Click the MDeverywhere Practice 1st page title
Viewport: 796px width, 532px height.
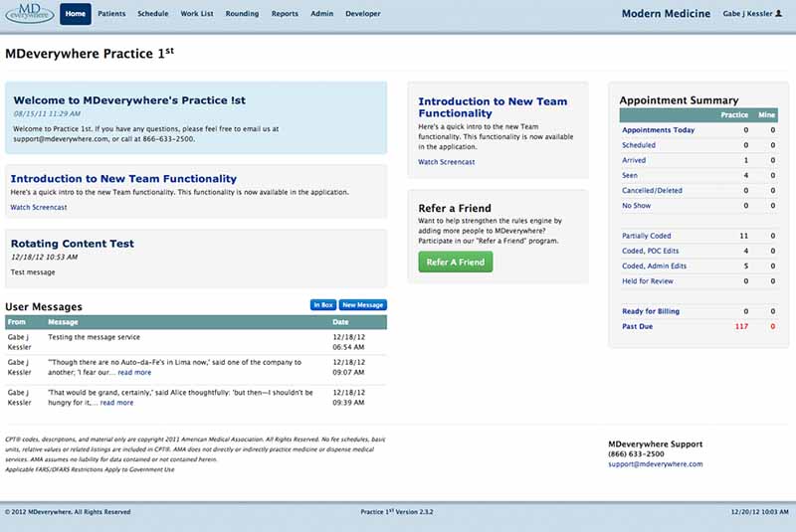(90, 53)
